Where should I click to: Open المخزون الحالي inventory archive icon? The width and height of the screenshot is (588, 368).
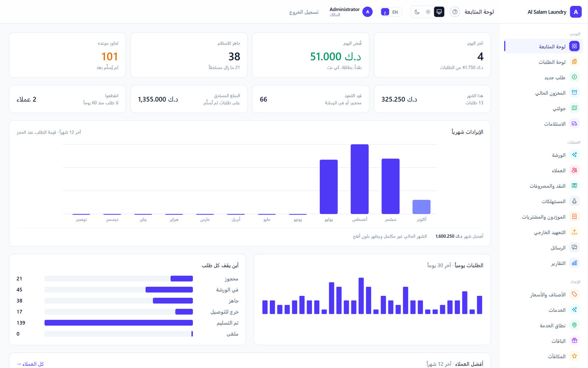(574, 92)
